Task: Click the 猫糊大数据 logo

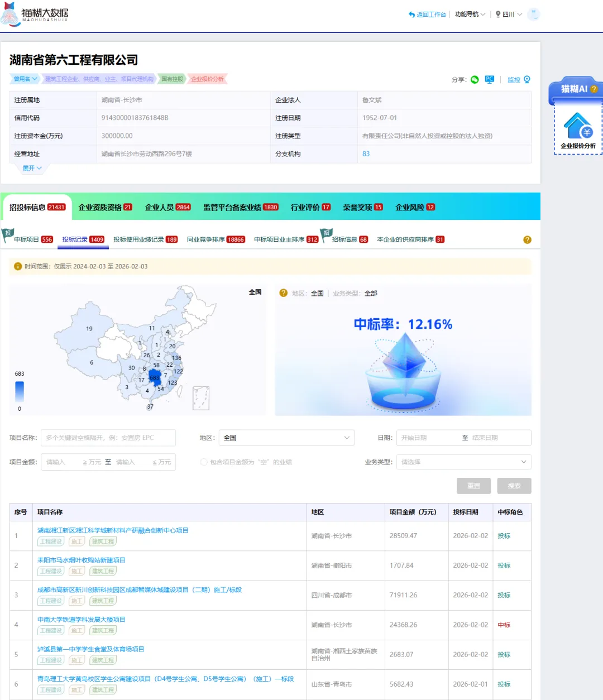Action: (35, 15)
